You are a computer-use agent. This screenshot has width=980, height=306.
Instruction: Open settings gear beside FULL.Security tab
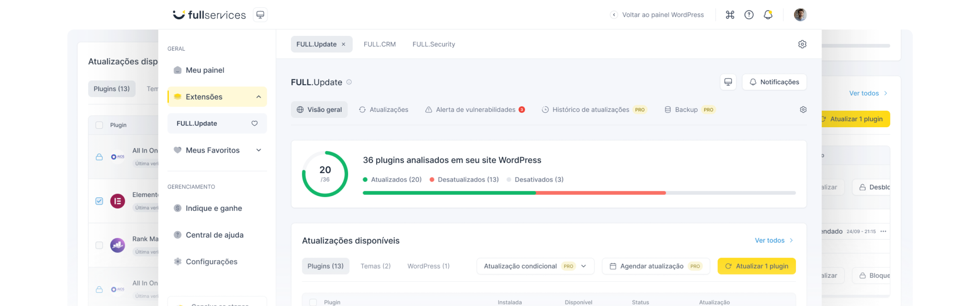[x=802, y=44]
